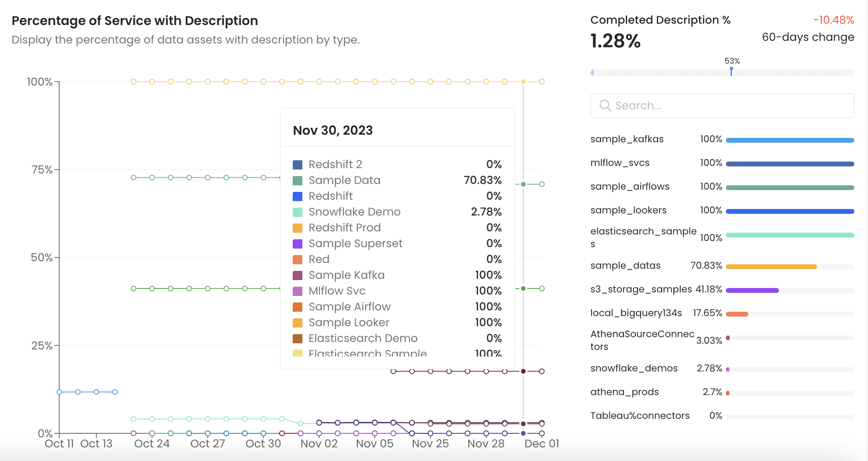Viewport: 868px width, 461px height.
Task: Click the Elasticsearch Demo legend swatch
Action: (x=298, y=339)
